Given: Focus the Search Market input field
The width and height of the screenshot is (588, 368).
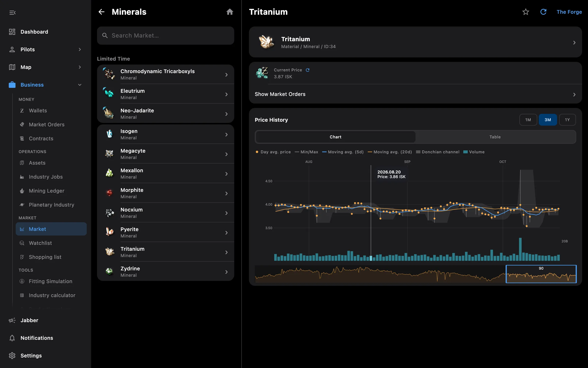Looking at the screenshot, I should pyautogui.click(x=166, y=36).
